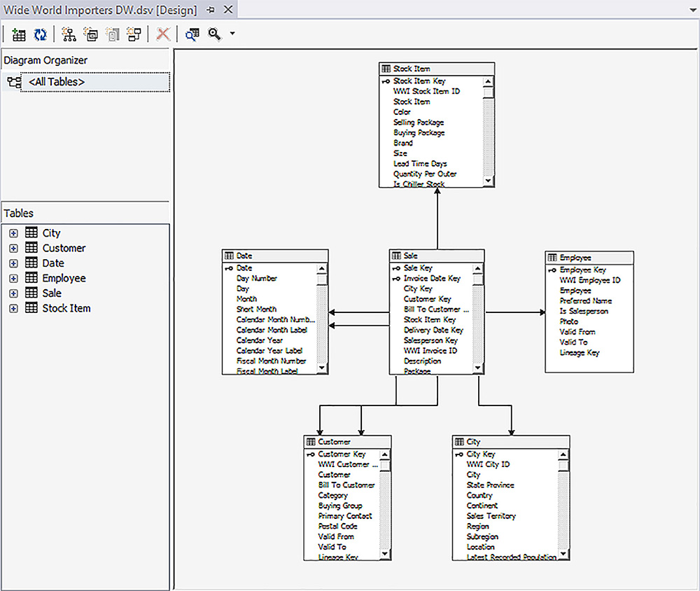Click the table icon beside Sale
The width and height of the screenshot is (700, 591).
click(31, 293)
